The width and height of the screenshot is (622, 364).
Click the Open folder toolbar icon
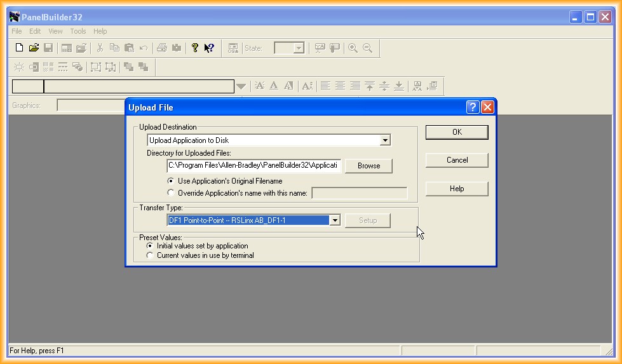[34, 48]
